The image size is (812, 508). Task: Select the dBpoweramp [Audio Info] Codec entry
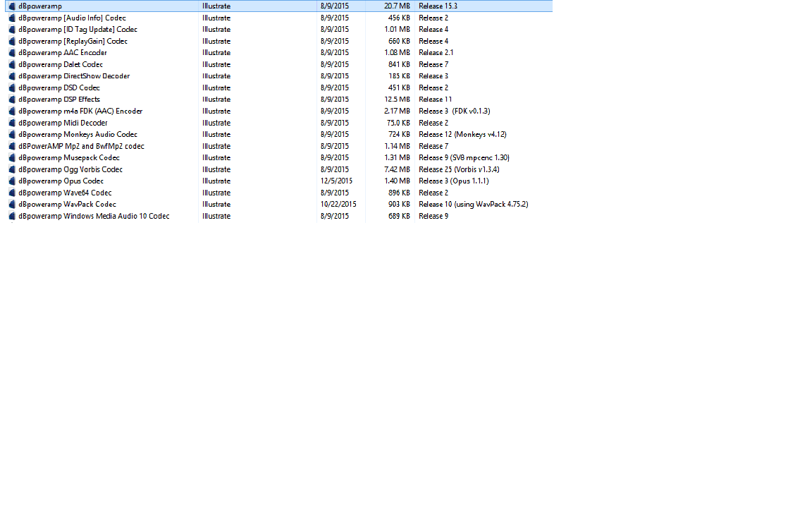pyautogui.click(x=72, y=18)
